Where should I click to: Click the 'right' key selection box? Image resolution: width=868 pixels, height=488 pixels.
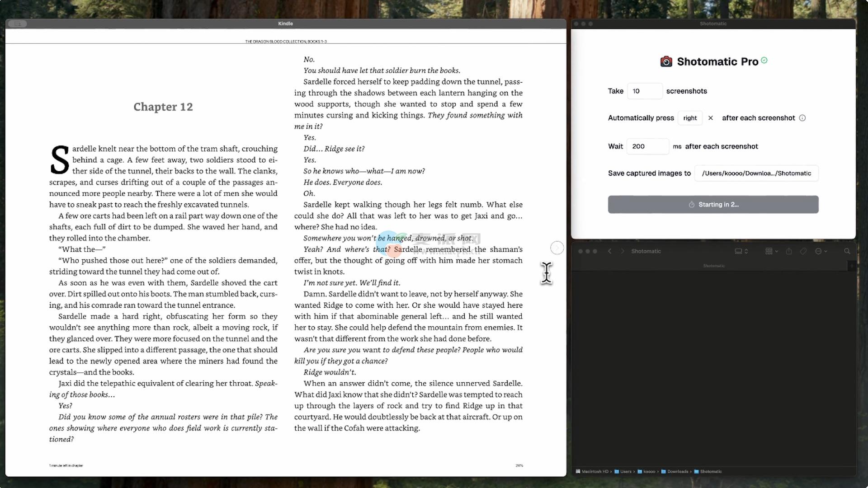click(x=690, y=118)
